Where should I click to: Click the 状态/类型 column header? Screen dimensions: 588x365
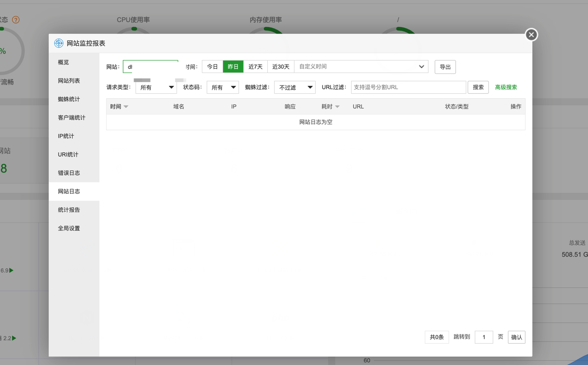457,107
